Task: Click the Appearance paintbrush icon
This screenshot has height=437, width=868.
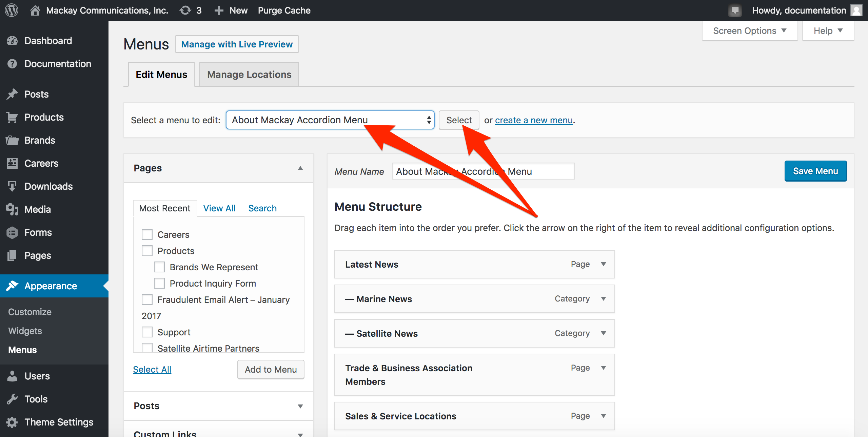Action: coord(12,286)
